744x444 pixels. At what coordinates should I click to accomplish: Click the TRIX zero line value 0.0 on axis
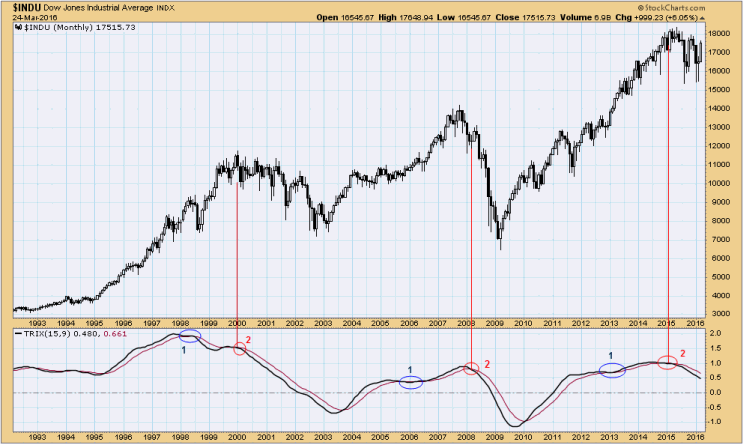(x=717, y=392)
